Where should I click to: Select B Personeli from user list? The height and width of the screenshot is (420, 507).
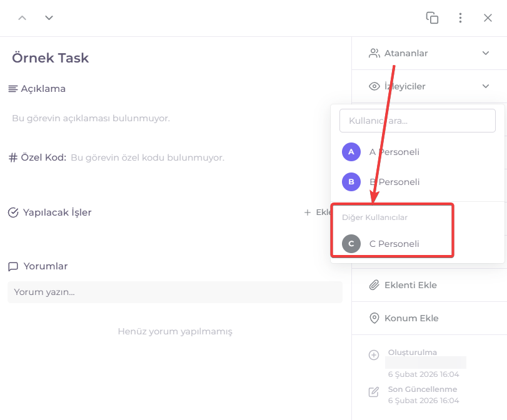pyautogui.click(x=394, y=182)
